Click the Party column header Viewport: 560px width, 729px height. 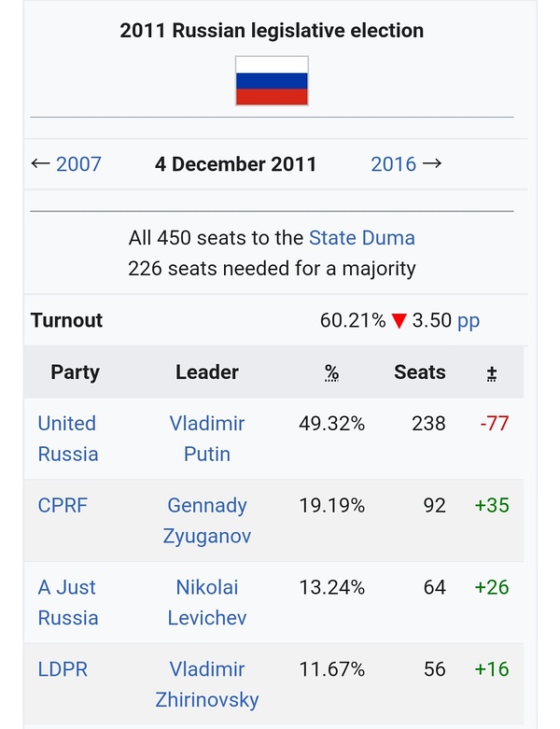[x=75, y=372]
